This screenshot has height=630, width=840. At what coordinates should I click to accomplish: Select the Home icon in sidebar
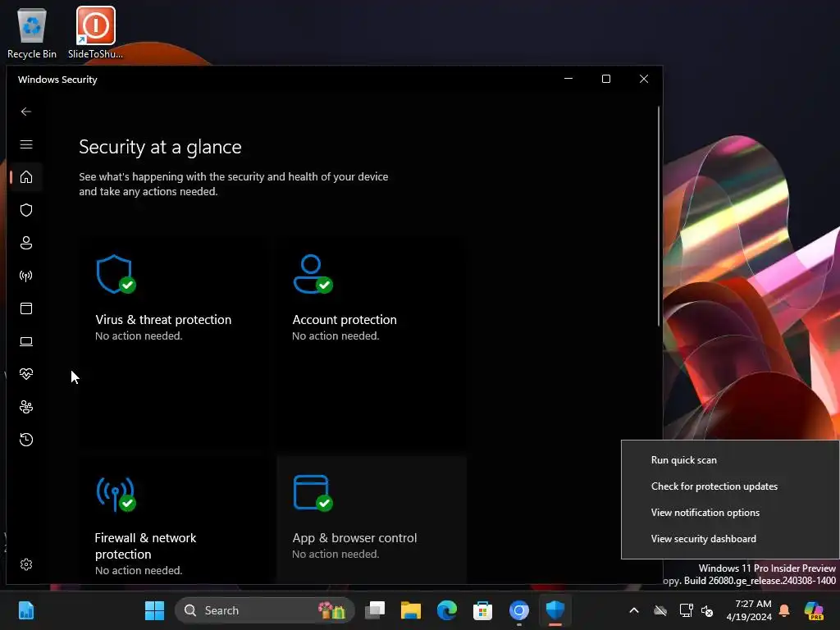tap(25, 177)
